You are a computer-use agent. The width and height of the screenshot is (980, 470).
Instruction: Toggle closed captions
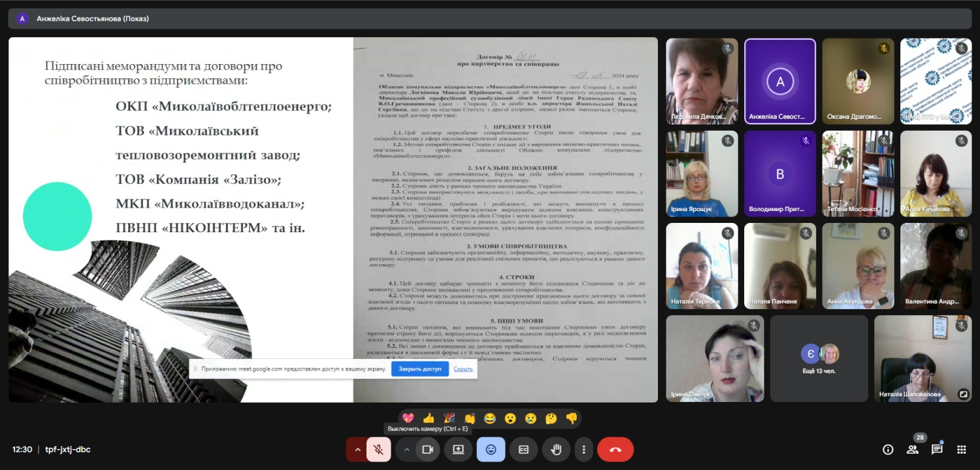(x=523, y=449)
